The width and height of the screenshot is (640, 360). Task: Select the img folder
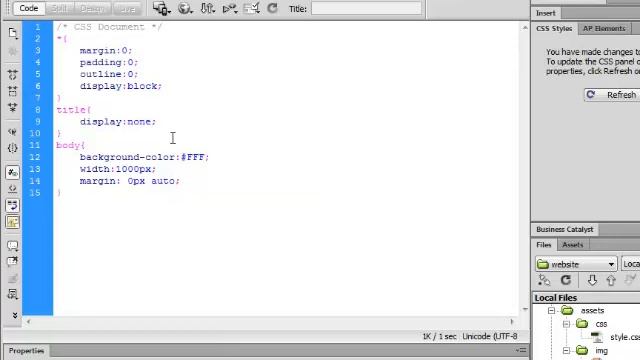coord(601,351)
